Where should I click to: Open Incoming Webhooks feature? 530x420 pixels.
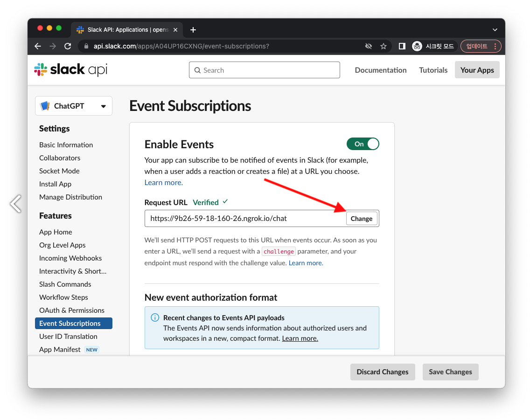click(70, 258)
